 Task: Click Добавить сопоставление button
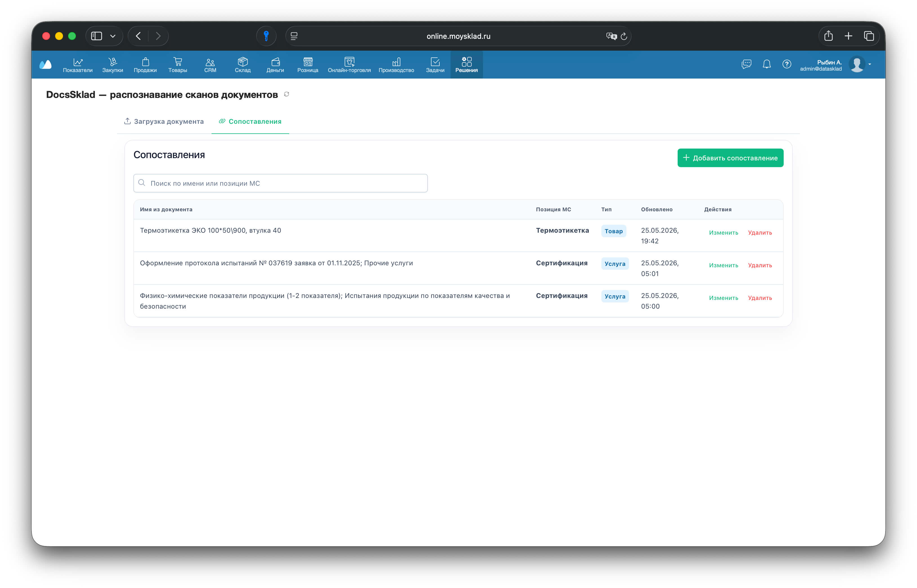click(730, 158)
